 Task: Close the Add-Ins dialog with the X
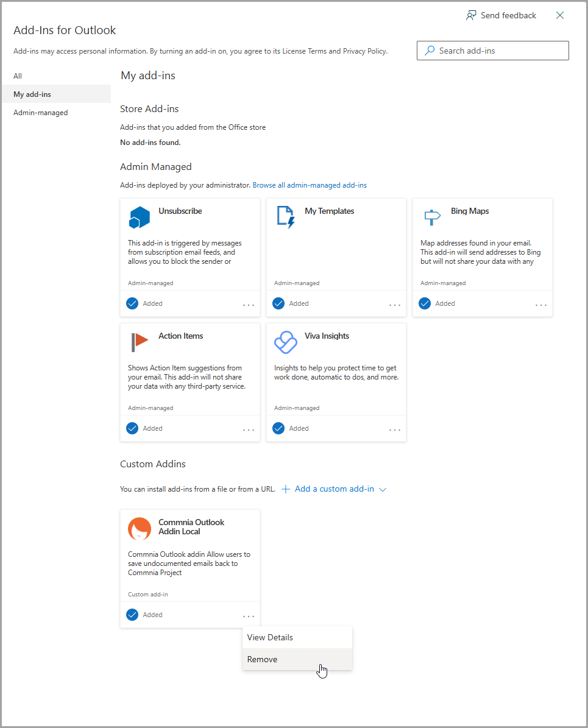560,15
